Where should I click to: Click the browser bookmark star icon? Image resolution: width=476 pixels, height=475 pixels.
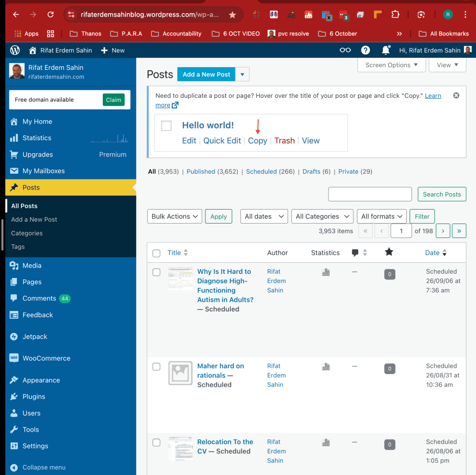tap(233, 14)
